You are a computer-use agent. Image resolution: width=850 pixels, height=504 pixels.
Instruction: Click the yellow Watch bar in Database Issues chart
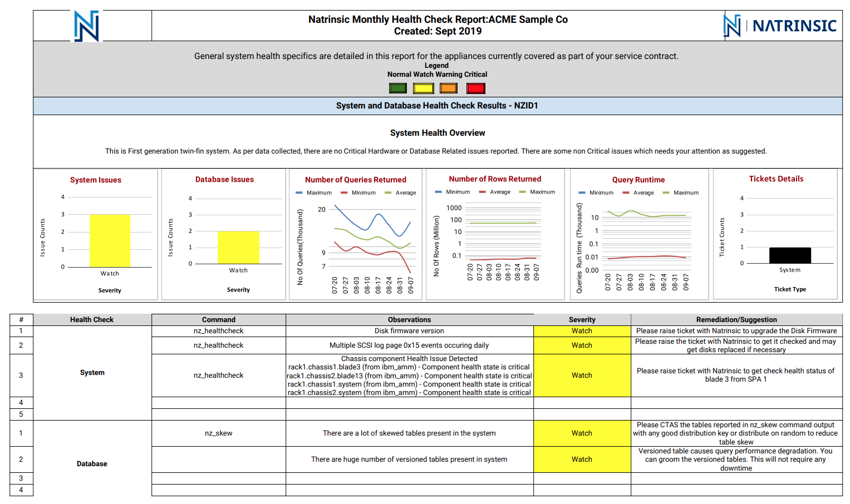[238, 247]
